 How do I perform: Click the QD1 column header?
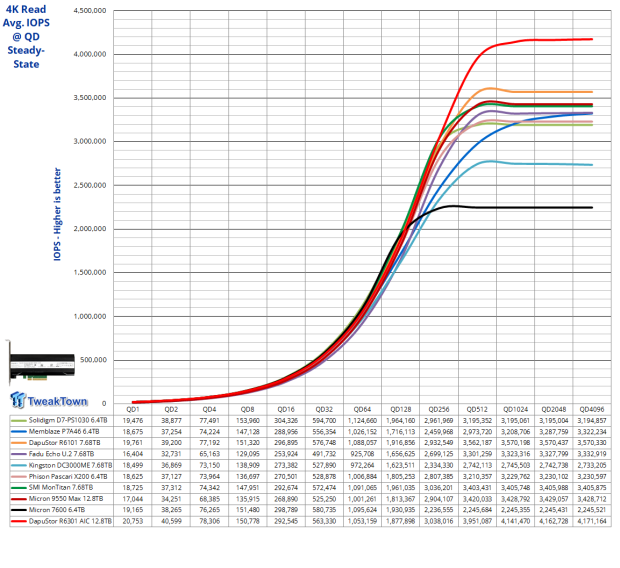point(131,411)
